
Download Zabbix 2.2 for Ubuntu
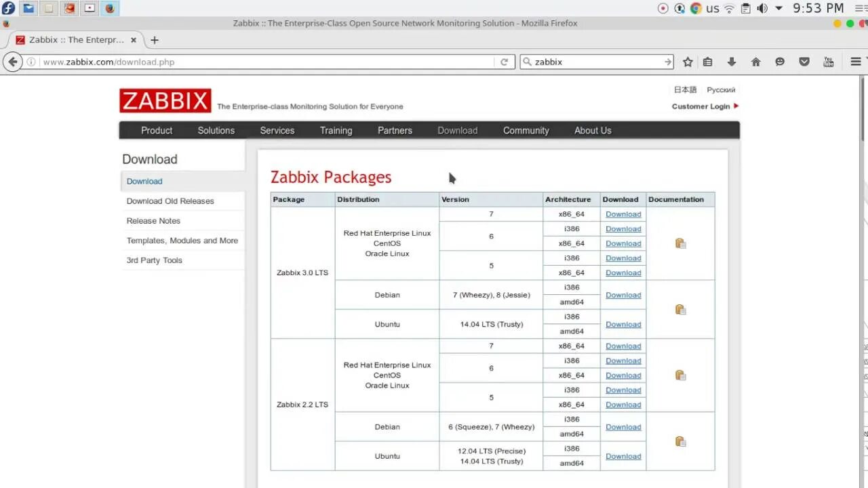coord(623,456)
